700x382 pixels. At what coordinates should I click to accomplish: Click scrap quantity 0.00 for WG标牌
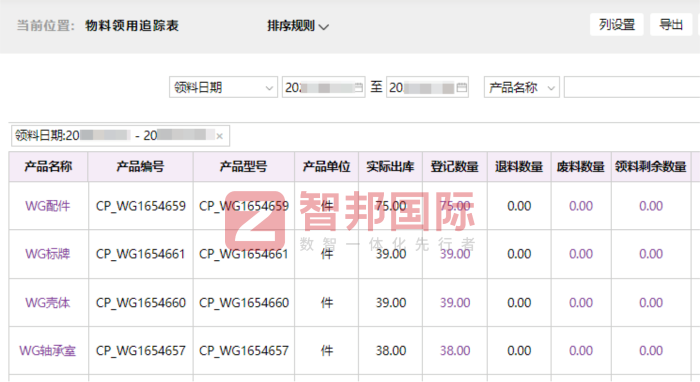point(581,254)
